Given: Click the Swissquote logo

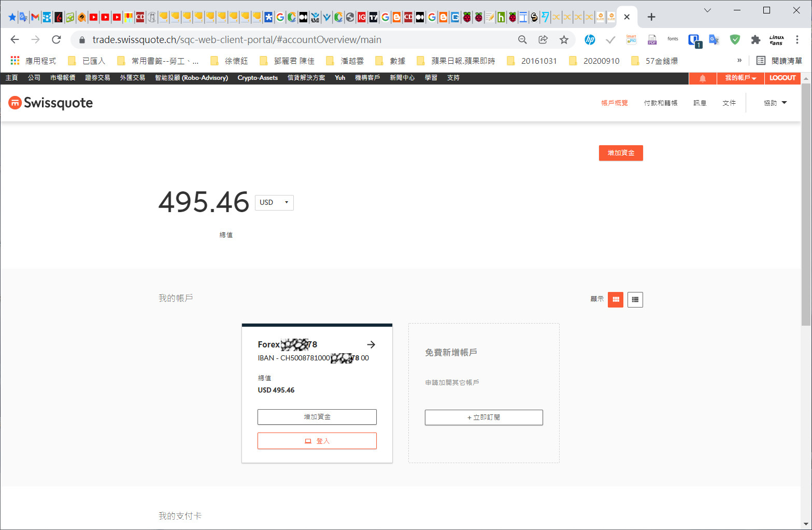Looking at the screenshot, I should point(51,103).
